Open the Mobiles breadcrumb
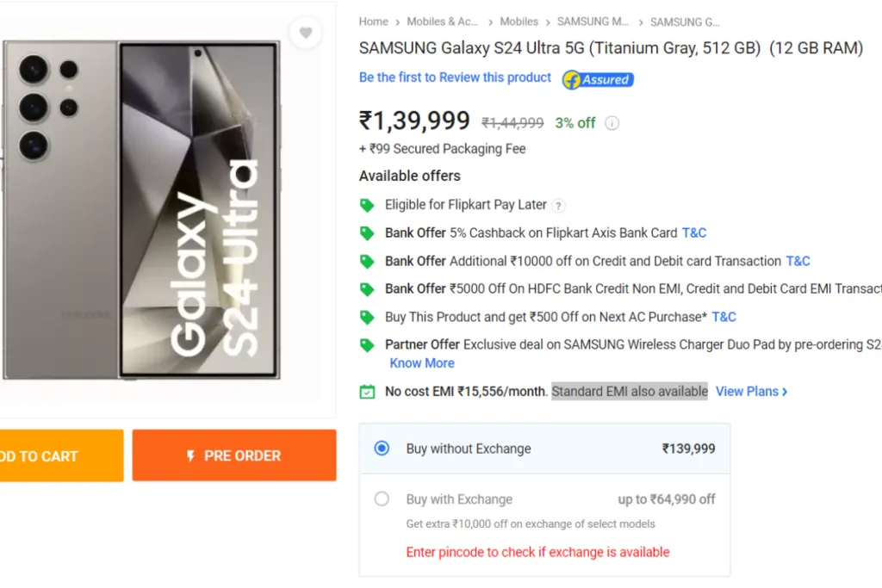 (519, 22)
